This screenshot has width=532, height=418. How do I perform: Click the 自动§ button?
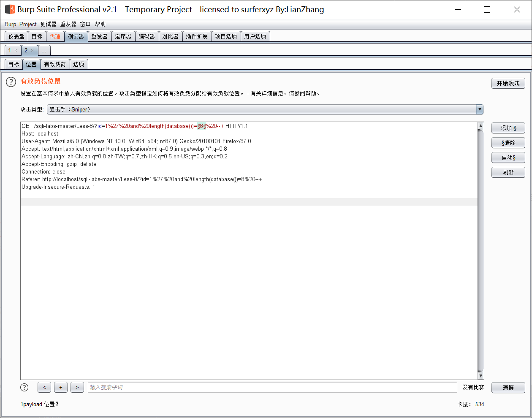point(508,157)
